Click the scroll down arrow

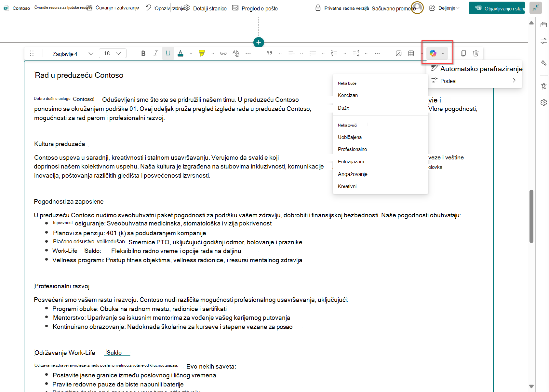click(x=531, y=386)
